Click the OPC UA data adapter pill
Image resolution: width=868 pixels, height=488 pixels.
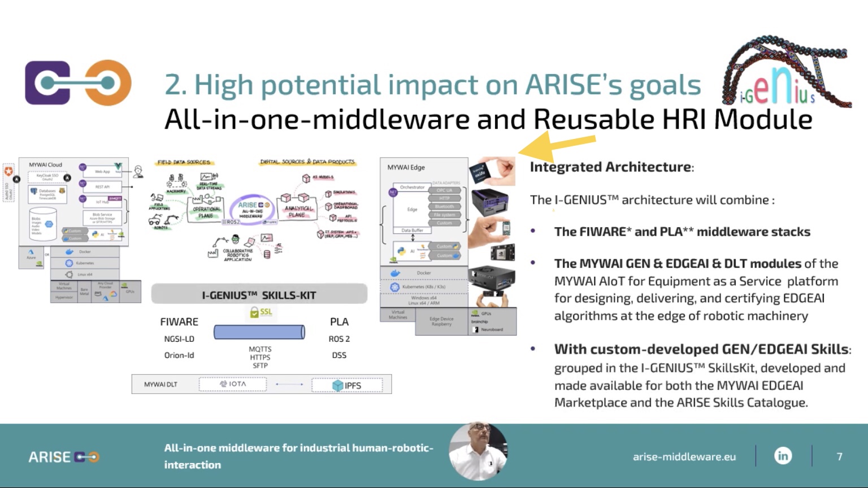click(445, 190)
